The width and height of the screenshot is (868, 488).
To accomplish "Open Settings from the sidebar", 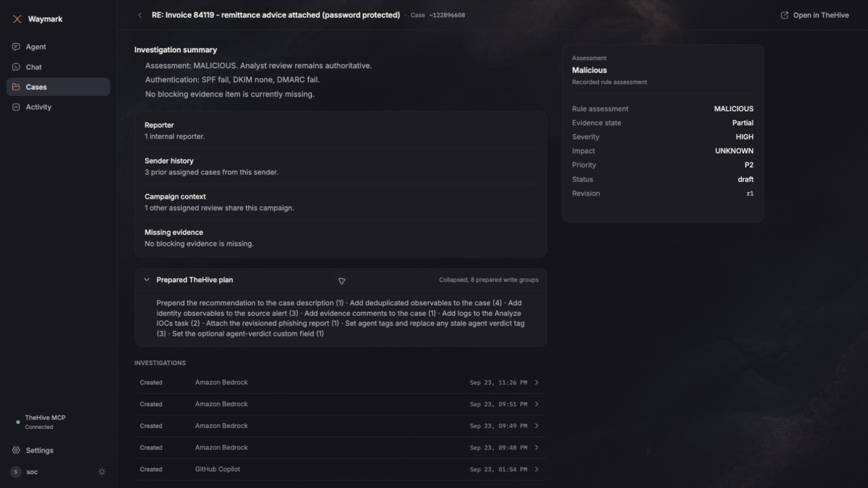I will tap(58, 451).
